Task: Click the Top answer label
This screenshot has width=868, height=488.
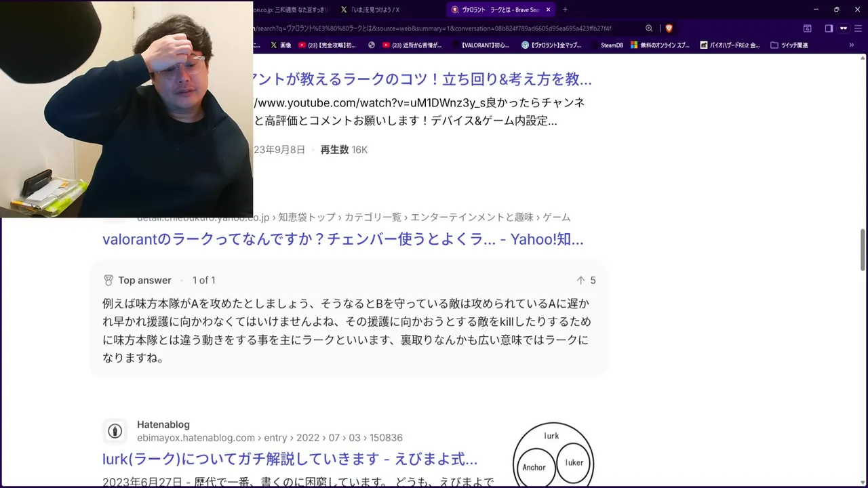Action: coord(144,281)
